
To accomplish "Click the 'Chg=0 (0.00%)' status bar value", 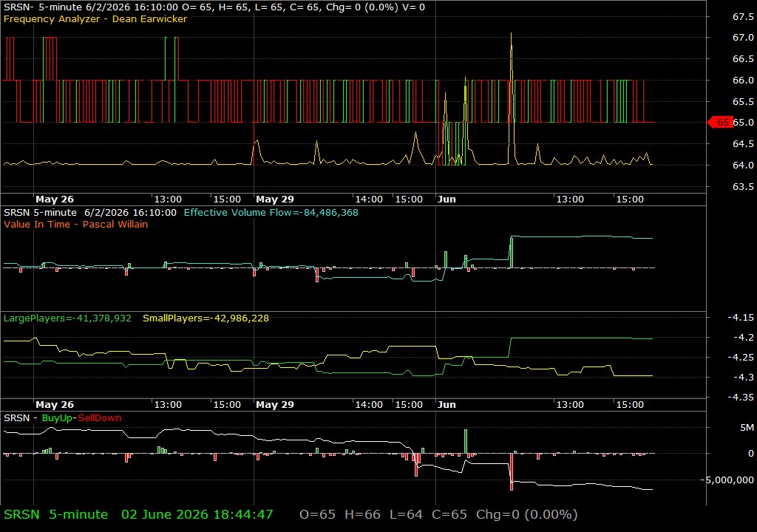I will 526,514.
